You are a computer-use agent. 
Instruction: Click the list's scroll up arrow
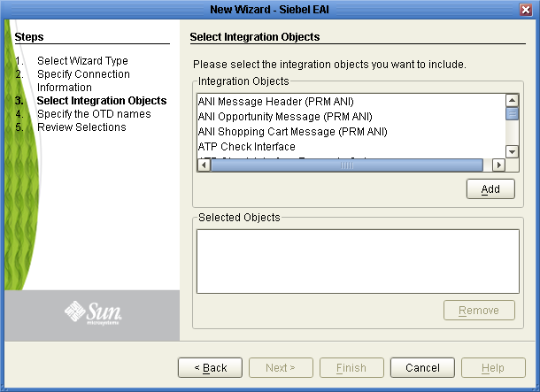[x=512, y=101]
